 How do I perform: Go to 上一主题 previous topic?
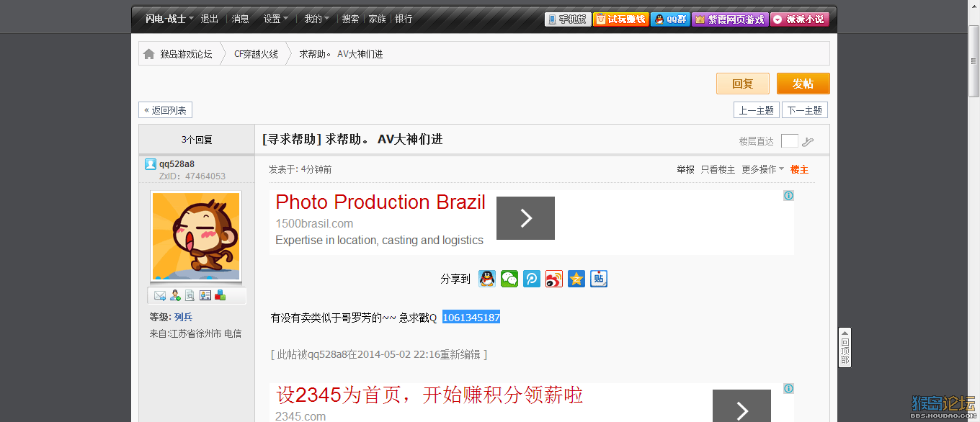tap(757, 110)
